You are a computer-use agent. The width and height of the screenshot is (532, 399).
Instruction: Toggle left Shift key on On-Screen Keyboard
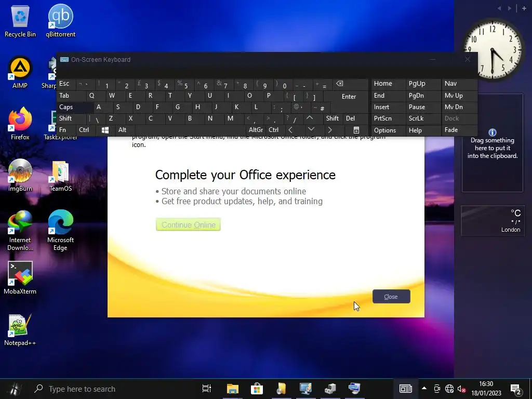coord(71,118)
